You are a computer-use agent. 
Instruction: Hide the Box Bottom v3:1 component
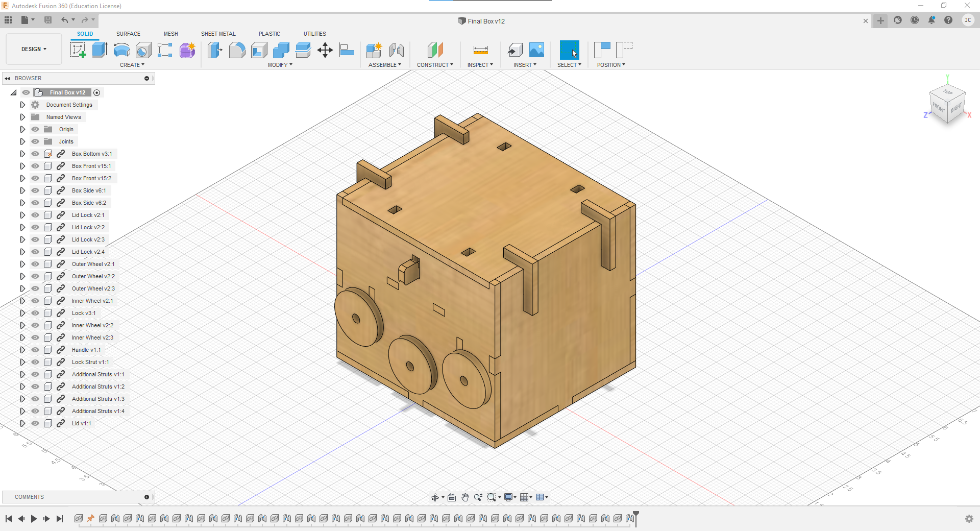pyautogui.click(x=35, y=154)
